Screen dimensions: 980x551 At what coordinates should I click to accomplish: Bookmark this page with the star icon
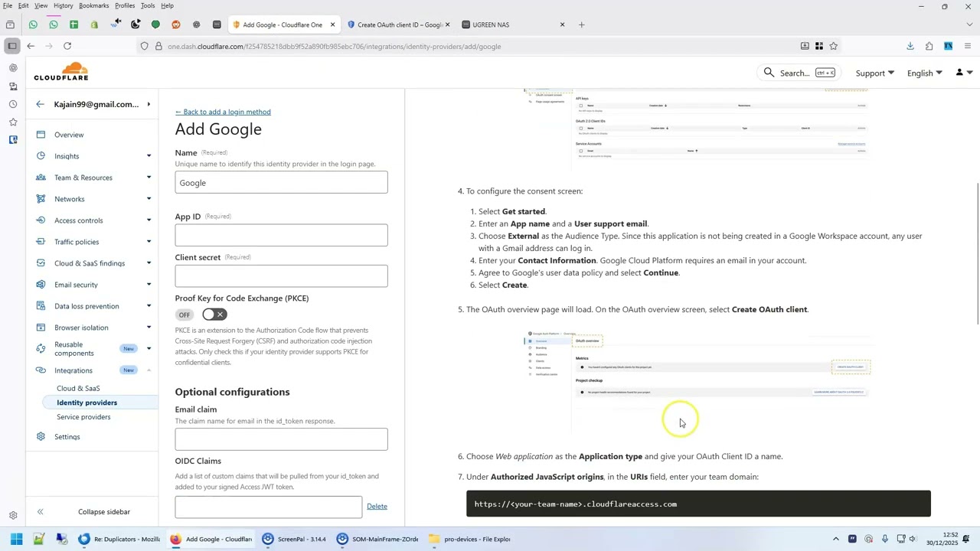click(834, 46)
